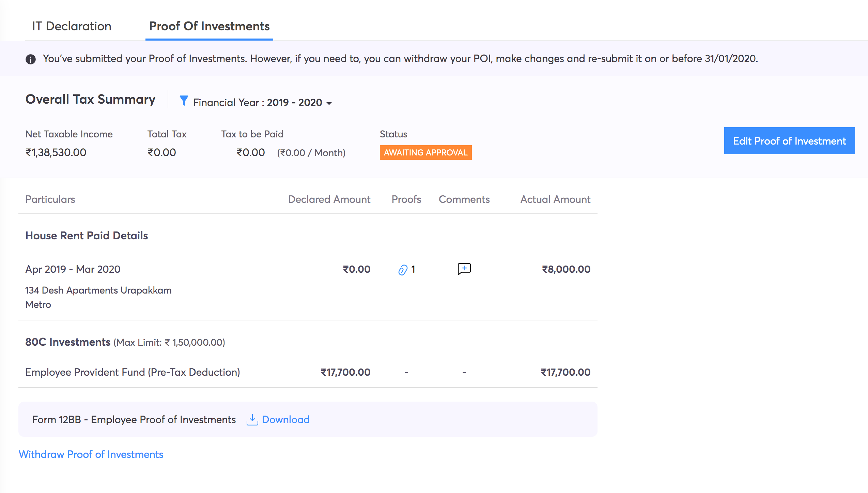This screenshot has height=493, width=868.
Task: Click the Download link for Form 12BB
Action: pos(285,419)
